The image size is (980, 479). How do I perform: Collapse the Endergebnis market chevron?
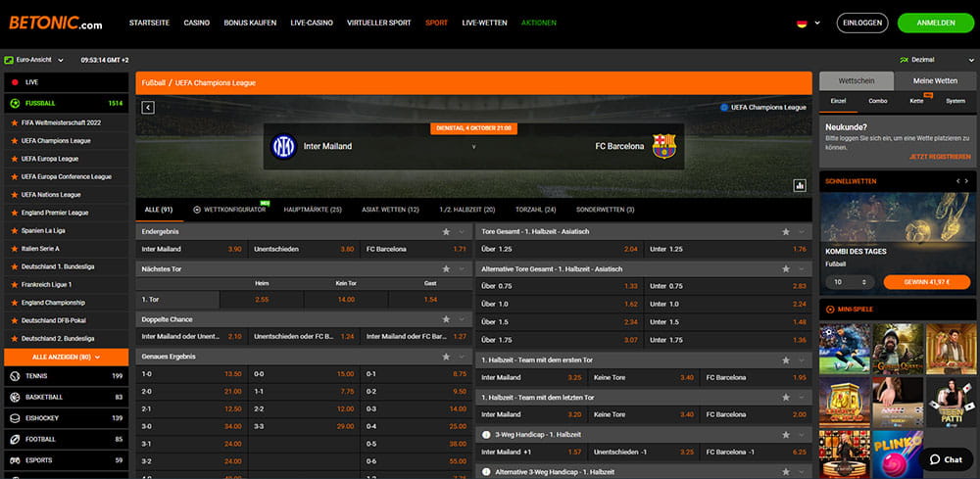[x=462, y=232]
